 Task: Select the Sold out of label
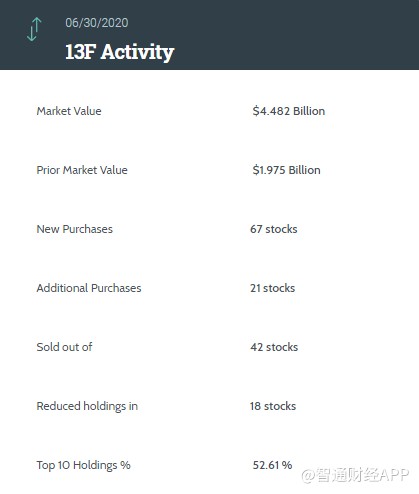pos(64,347)
